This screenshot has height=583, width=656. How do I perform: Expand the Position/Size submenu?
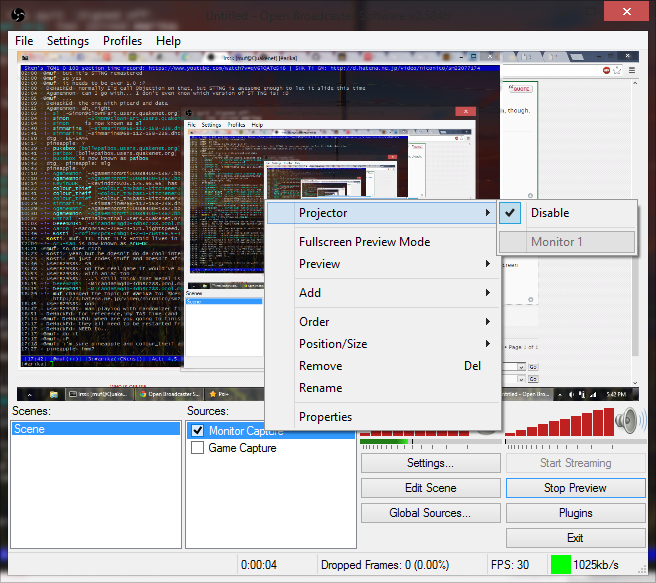pos(383,344)
